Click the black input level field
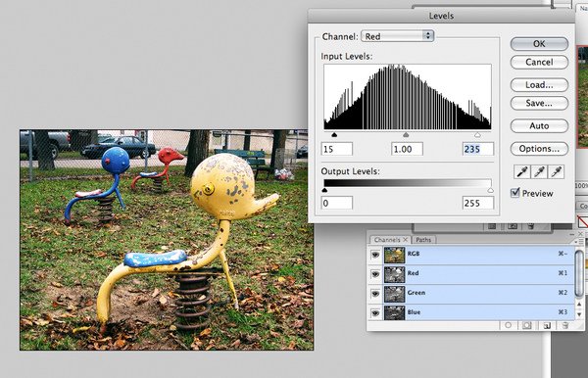This screenshot has width=588, height=378. [337, 149]
